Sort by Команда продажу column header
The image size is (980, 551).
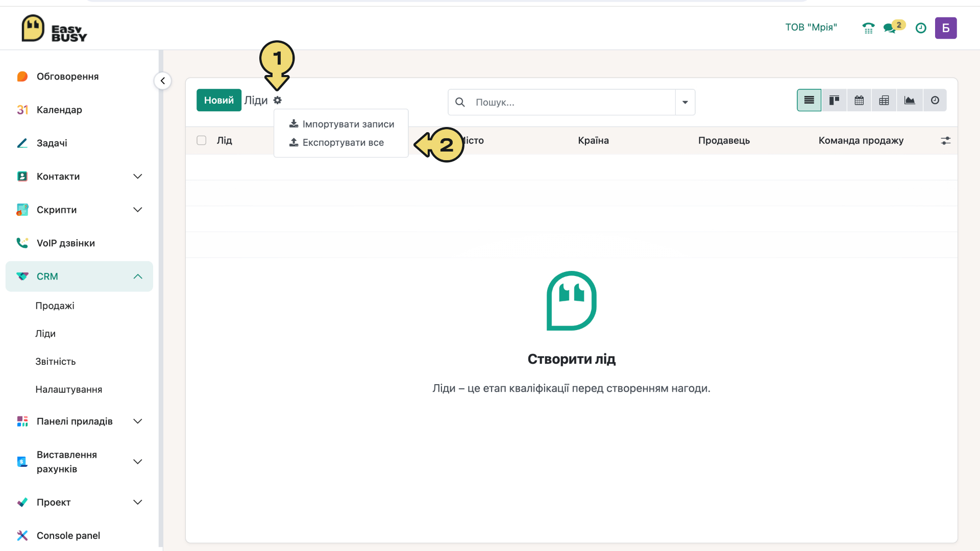(x=861, y=141)
